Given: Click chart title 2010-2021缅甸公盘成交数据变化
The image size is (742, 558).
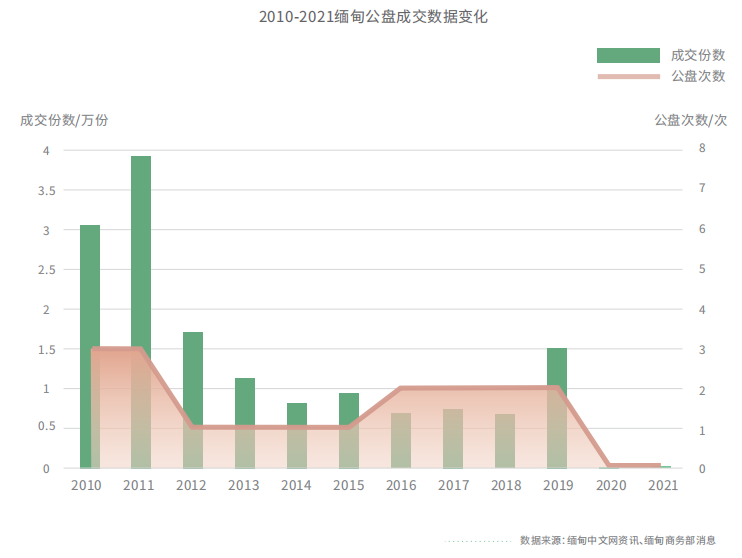Looking at the screenshot, I should pos(373,17).
